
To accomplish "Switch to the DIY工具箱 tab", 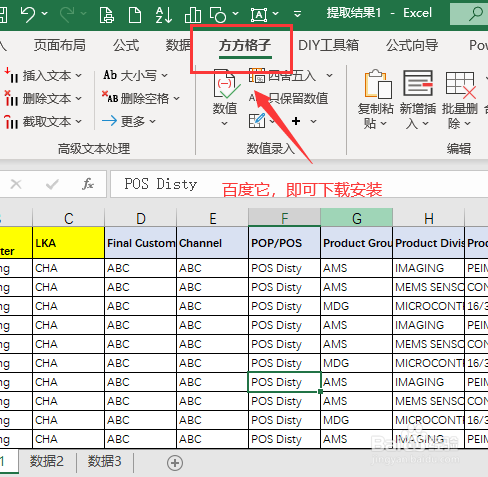I will coord(328,45).
